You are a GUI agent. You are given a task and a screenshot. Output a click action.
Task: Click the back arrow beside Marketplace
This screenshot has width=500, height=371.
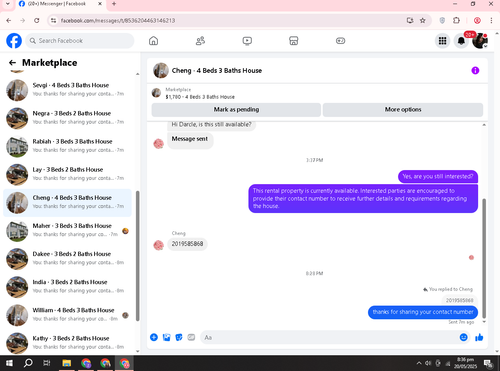click(12, 63)
